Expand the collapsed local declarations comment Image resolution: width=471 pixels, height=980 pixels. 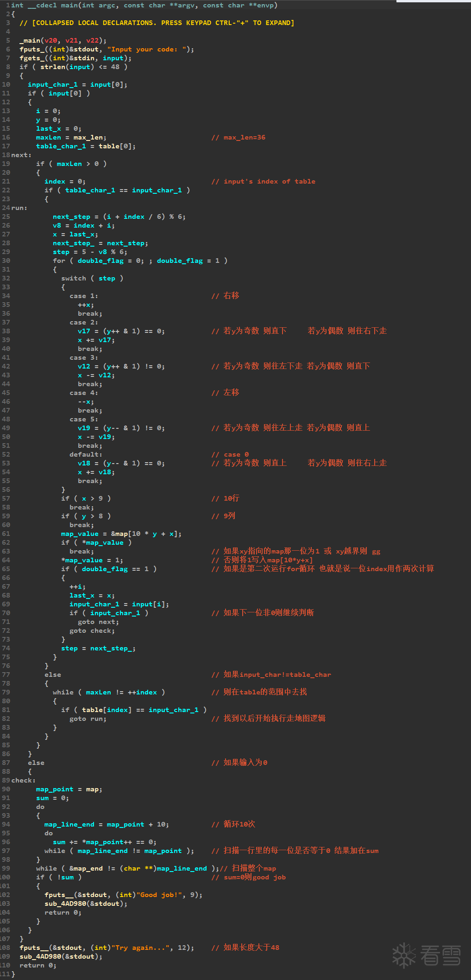pos(157,23)
